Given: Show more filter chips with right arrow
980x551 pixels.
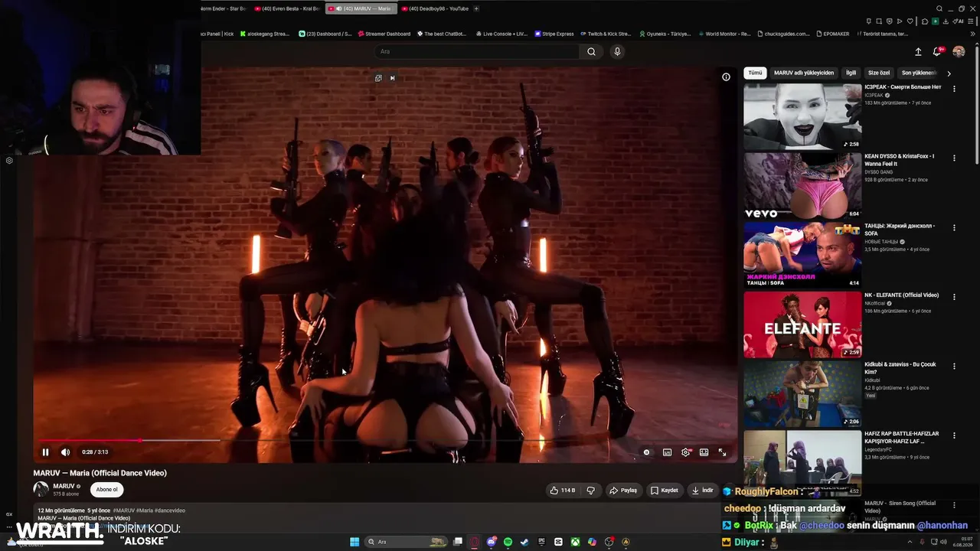Looking at the screenshot, I should (x=949, y=73).
